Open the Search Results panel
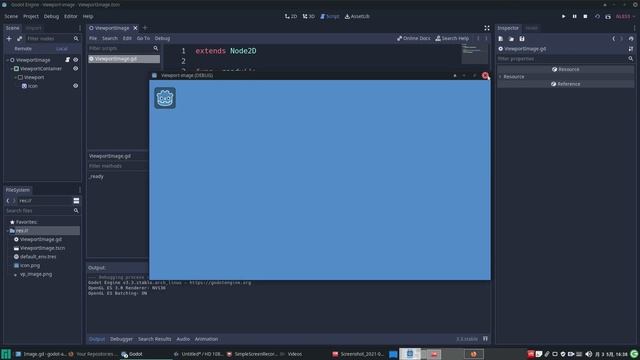 point(155,339)
